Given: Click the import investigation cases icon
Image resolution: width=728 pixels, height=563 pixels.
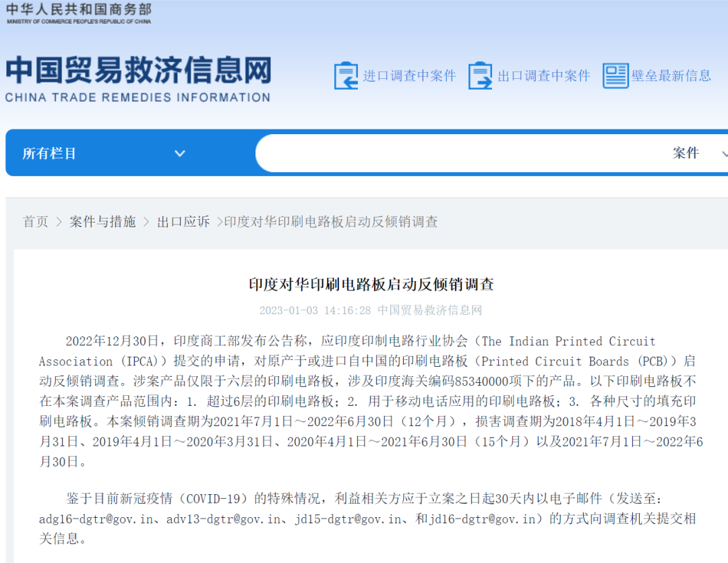Looking at the screenshot, I should click(x=346, y=76).
